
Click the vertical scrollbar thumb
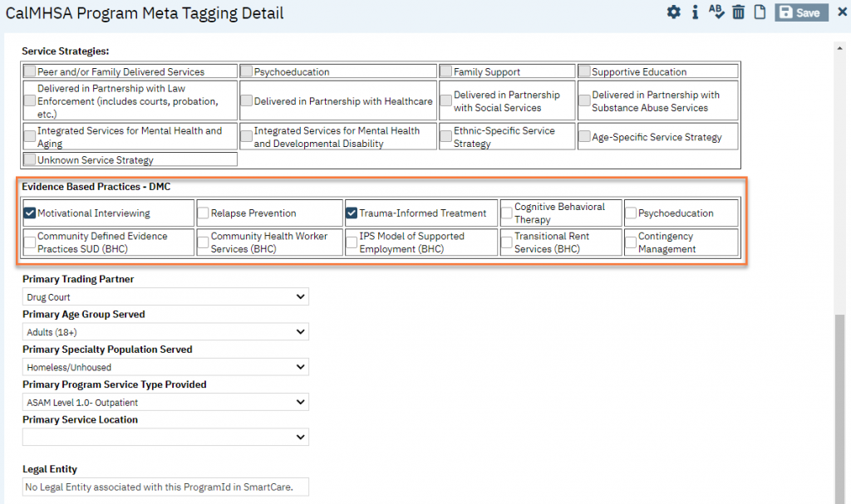click(x=839, y=409)
